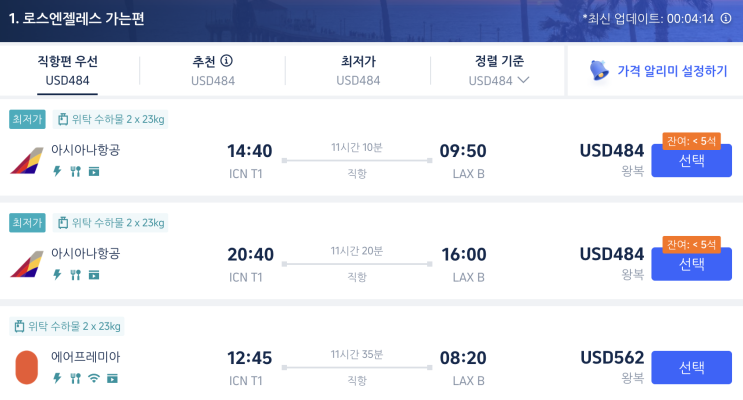The image size is (743, 400).
Task: Click the price alert bell icon
Action: tap(599, 70)
